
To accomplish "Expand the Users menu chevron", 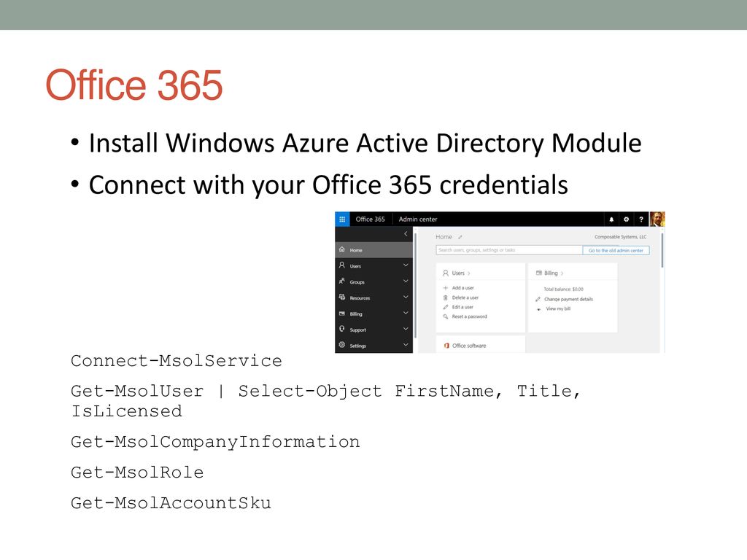I will click(406, 265).
